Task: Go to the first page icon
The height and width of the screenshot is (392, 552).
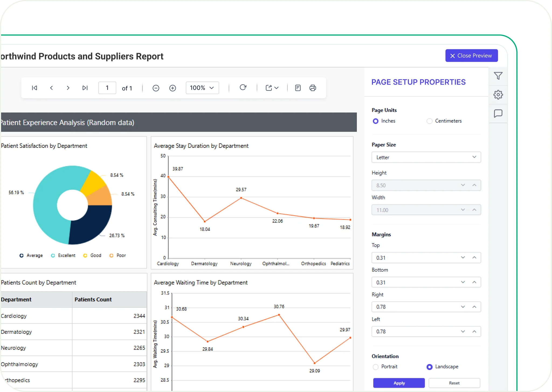Action: point(34,88)
